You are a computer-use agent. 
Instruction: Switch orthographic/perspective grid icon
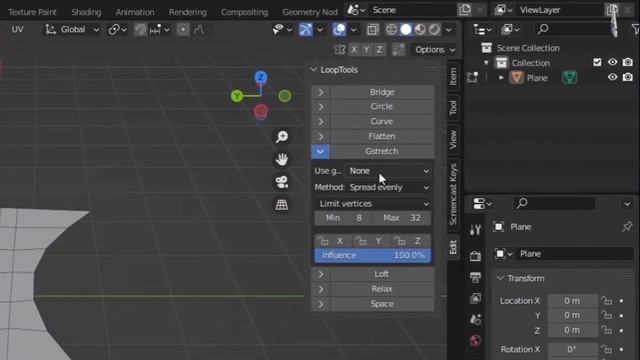click(x=282, y=205)
